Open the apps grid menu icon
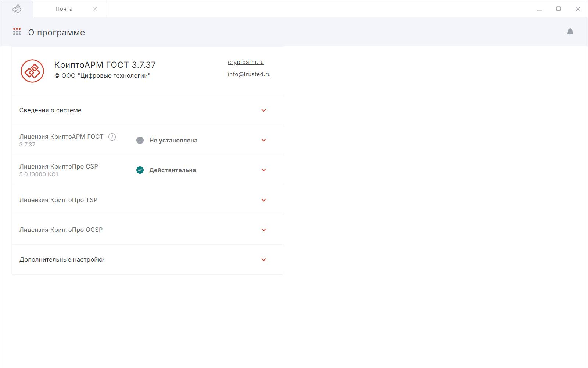This screenshot has height=368, width=588. pos(17,32)
